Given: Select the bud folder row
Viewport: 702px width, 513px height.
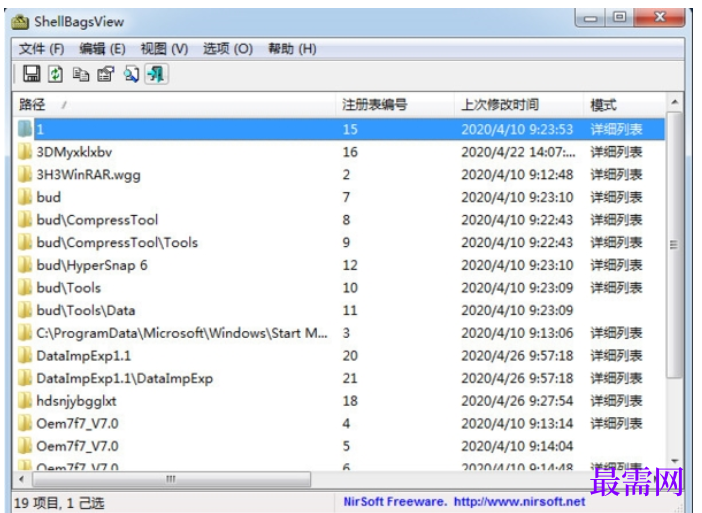Looking at the screenshot, I should coord(339,197).
